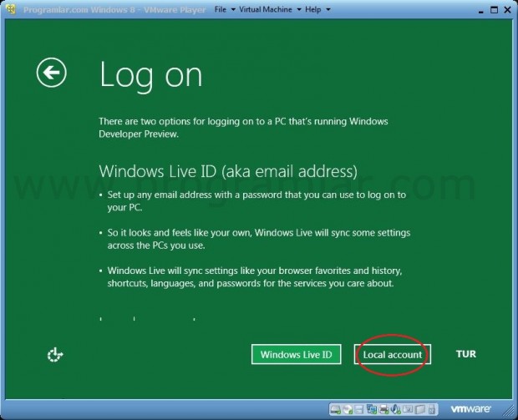Open the Ease of Access icon
518x420 pixels.
[55, 355]
